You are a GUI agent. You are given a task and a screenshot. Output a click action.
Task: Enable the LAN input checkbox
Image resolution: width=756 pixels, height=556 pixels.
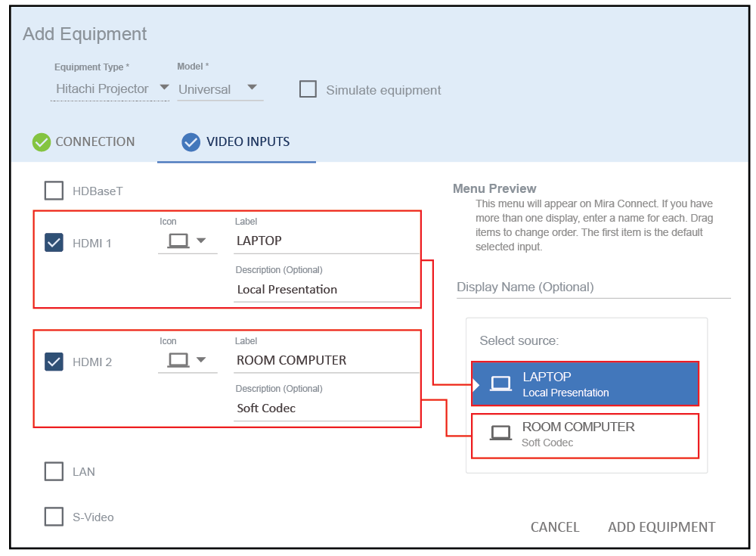[x=54, y=471]
